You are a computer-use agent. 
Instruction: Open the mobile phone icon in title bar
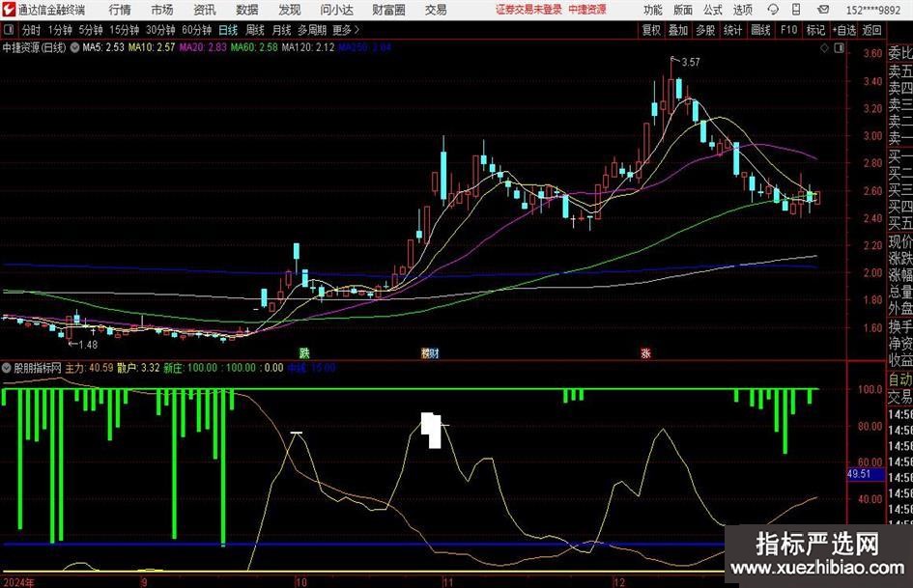point(796,10)
